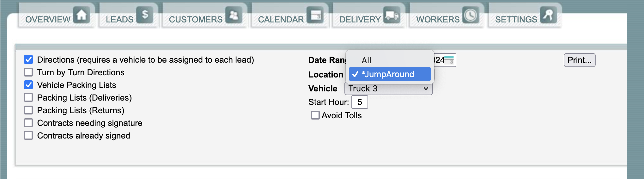Click the Settings key icon
The width and height of the screenshot is (644, 179).
click(x=548, y=15)
